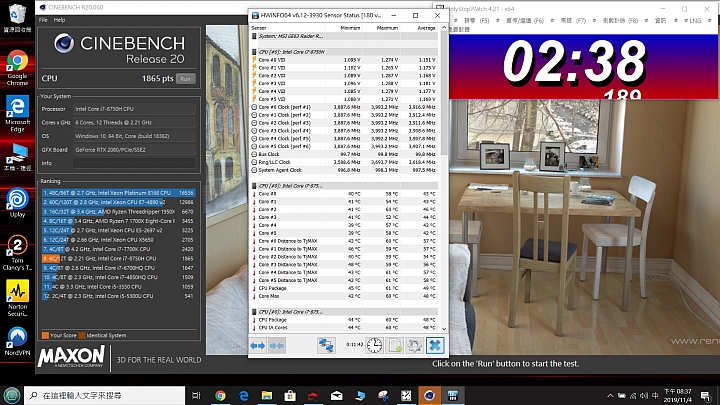Click the HWiNFO vertical scrollbar thumb
This screenshot has width=720, height=405.
444,92
